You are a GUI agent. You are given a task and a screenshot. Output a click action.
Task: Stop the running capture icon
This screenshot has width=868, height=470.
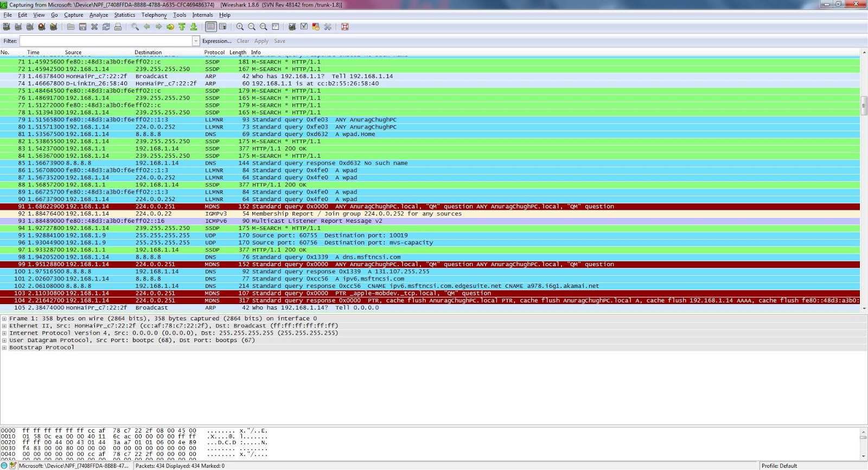42,27
